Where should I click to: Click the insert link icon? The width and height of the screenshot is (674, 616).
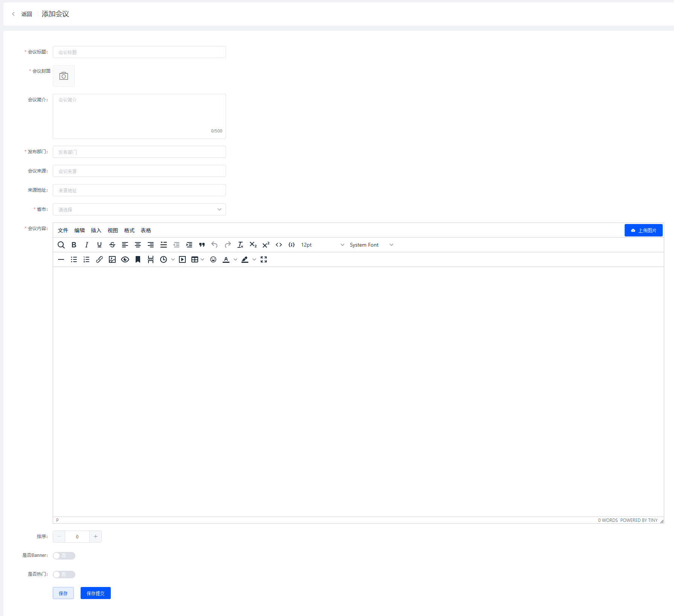pyautogui.click(x=99, y=259)
